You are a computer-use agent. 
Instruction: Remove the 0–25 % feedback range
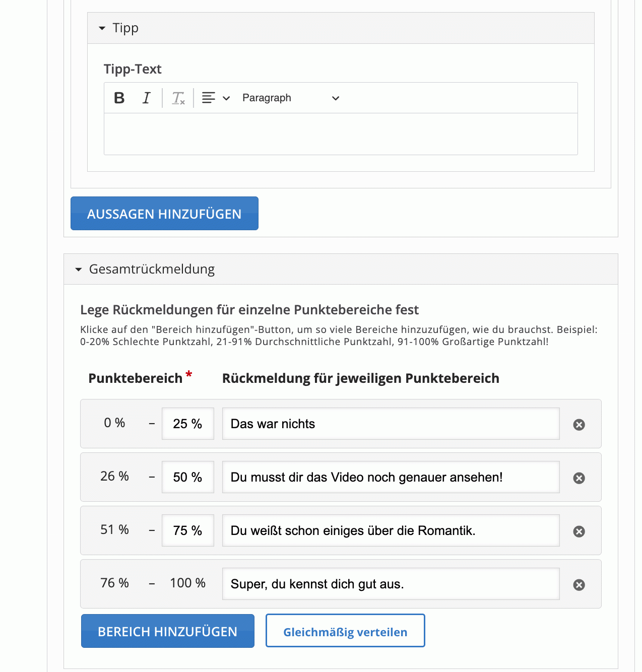click(579, 425)
